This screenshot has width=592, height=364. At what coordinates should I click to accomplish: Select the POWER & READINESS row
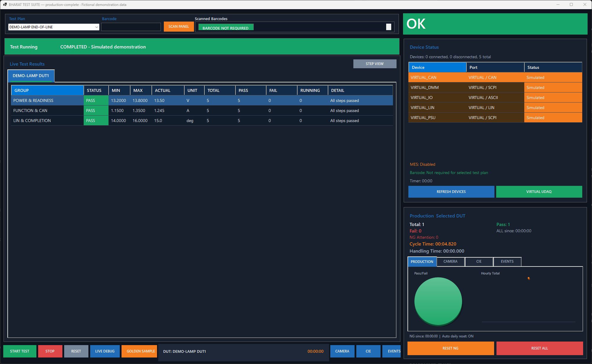tap(202, 100)
